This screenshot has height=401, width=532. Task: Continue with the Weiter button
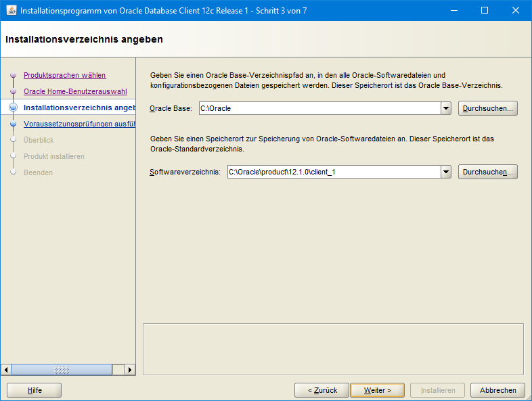377,390
